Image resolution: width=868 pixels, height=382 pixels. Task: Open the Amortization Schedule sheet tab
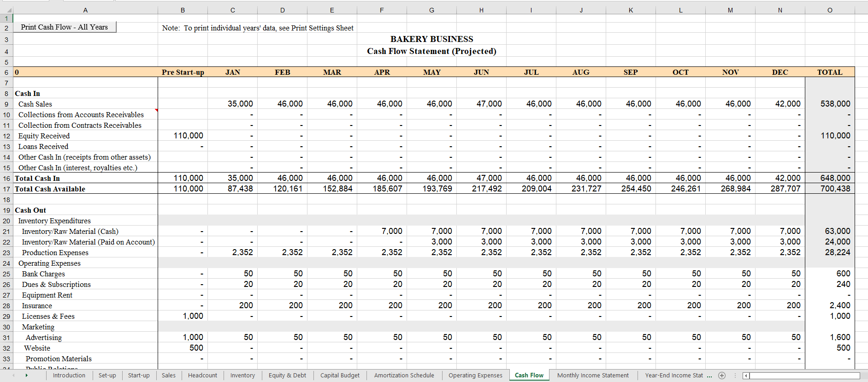point(404,376)
